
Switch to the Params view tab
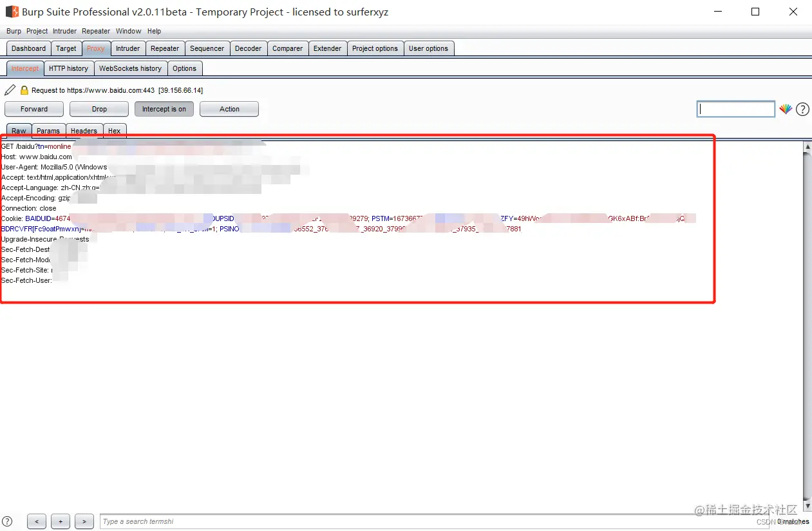48,131
